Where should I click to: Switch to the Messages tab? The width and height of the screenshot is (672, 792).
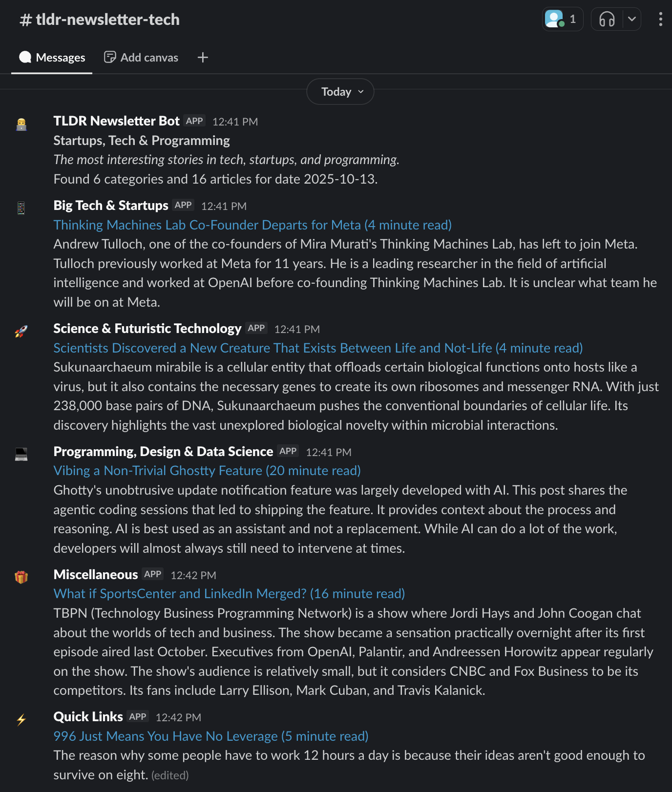coord(52,58)
